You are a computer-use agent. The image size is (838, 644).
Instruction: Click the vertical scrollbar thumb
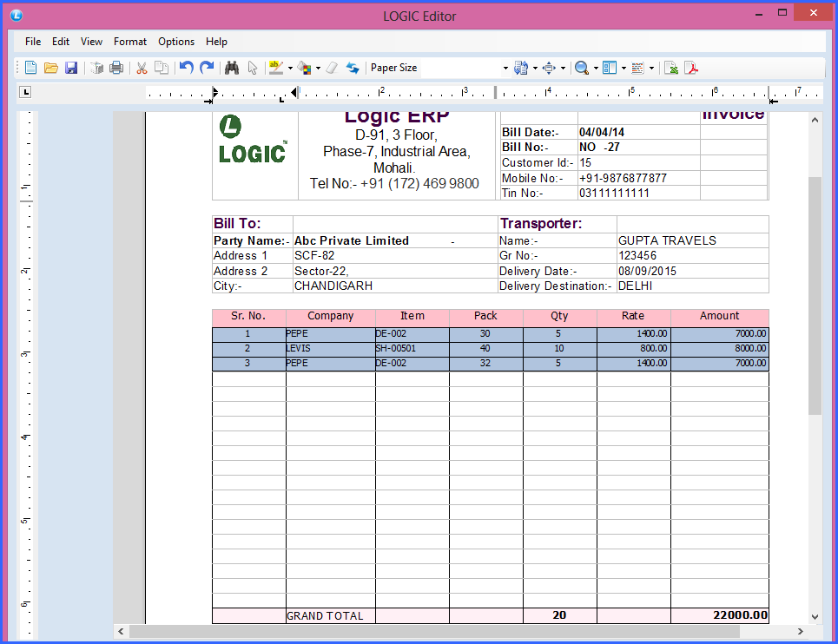815,295
